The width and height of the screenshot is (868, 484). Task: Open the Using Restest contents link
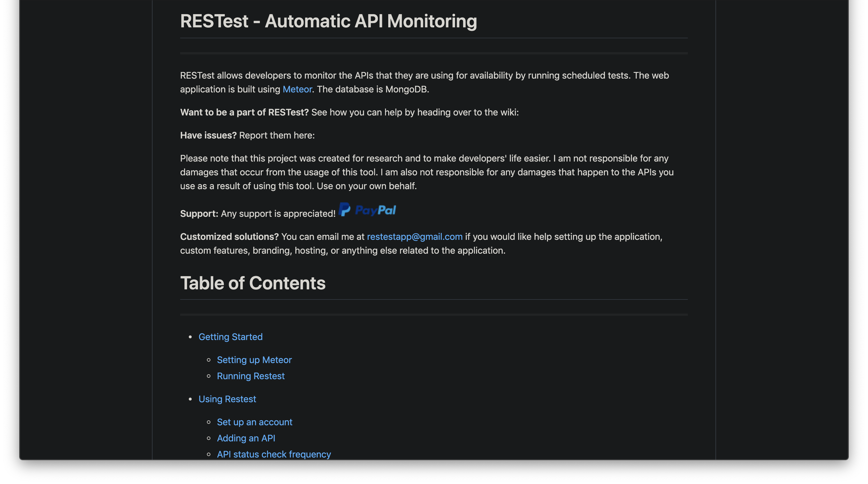point(227,399)
